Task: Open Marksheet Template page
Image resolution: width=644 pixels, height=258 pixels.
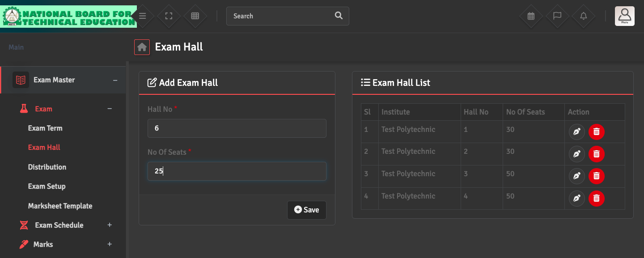Action: click(60, 206)
